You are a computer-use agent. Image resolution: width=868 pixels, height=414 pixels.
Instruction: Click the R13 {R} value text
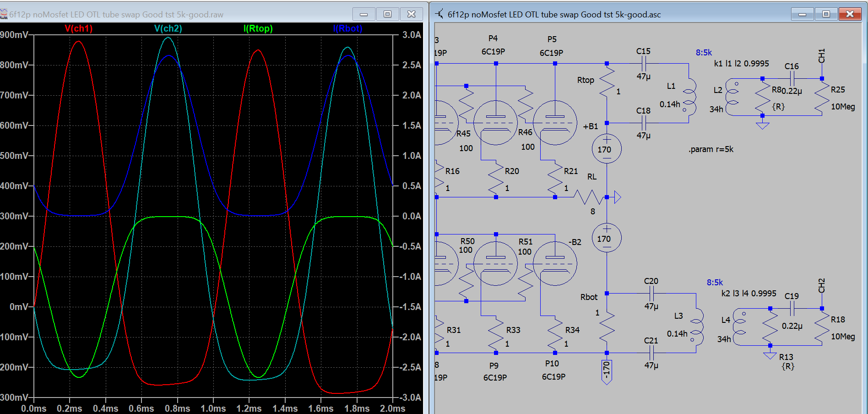click(788, 366)
